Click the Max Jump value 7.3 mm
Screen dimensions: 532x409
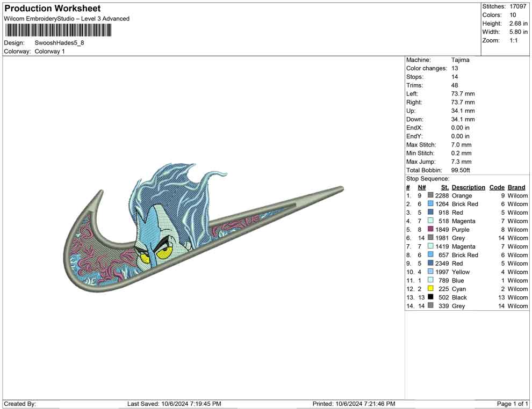click(x=461, y=162)
